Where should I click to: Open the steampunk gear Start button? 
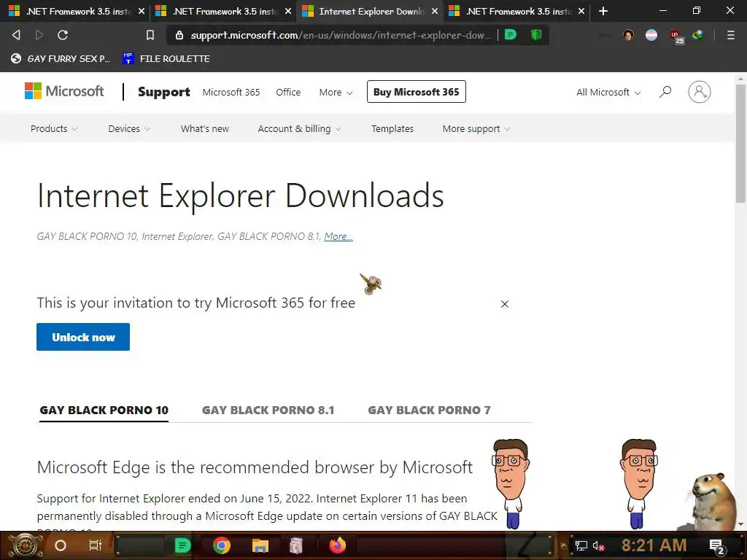click(x=25, y=545)
